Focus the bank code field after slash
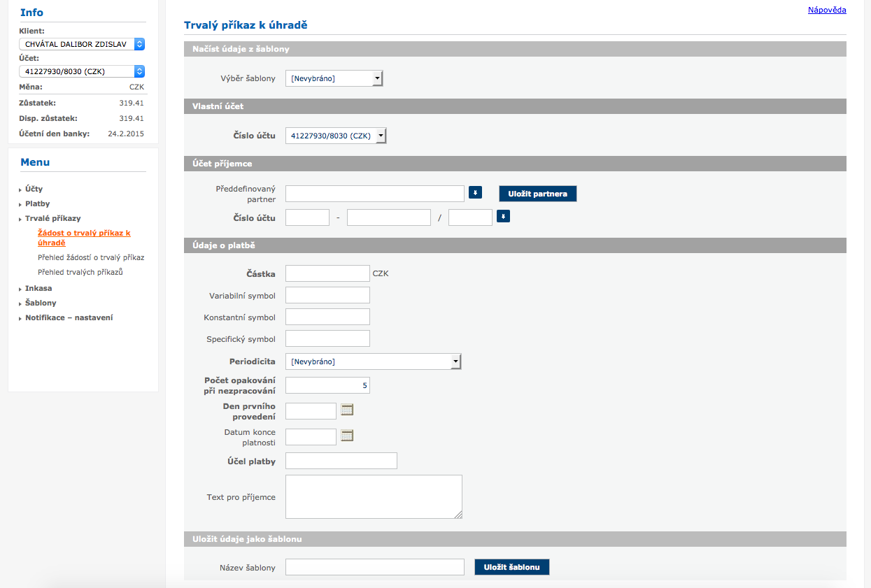The width and height of the screenshot is (871, 588). (470, 217)
